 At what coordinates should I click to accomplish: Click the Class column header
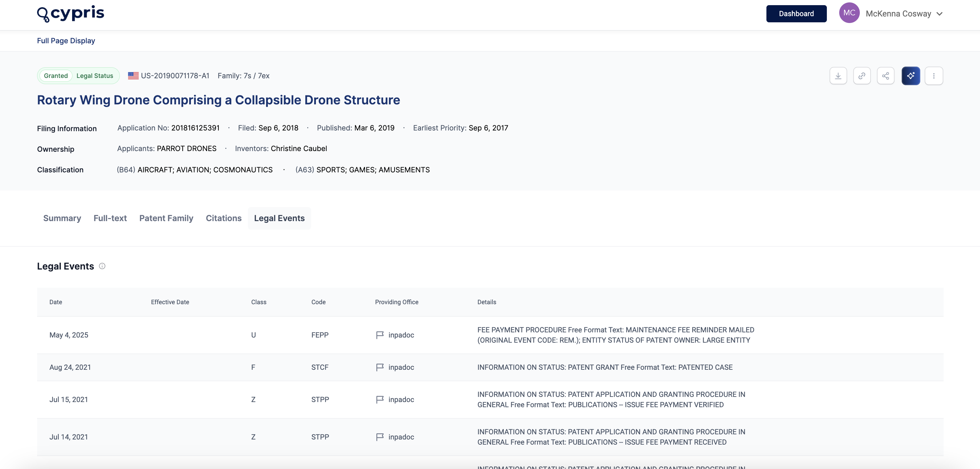click(x=259, y=302)
